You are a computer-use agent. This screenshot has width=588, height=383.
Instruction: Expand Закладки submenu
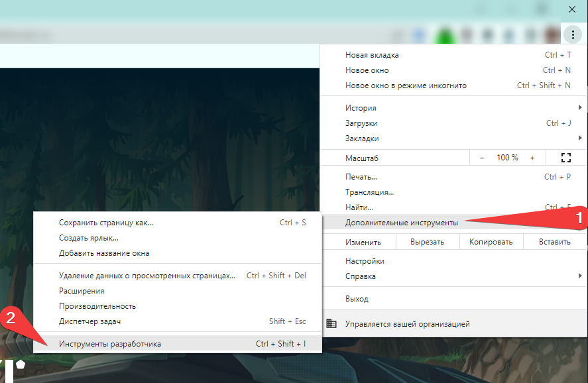click(453, 138)
